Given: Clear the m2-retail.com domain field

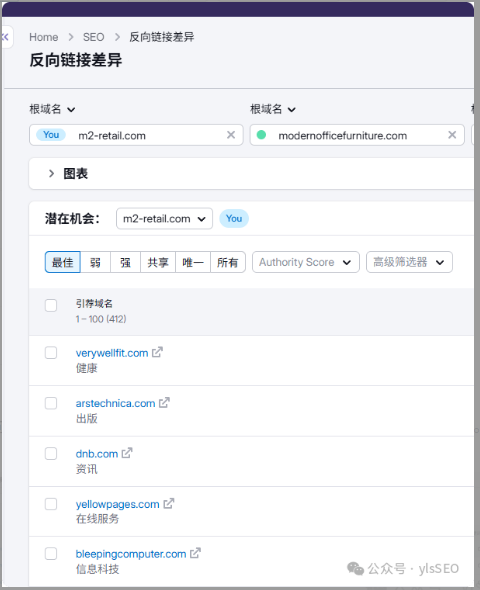Looking at the screenshot, I should [231, 135].
